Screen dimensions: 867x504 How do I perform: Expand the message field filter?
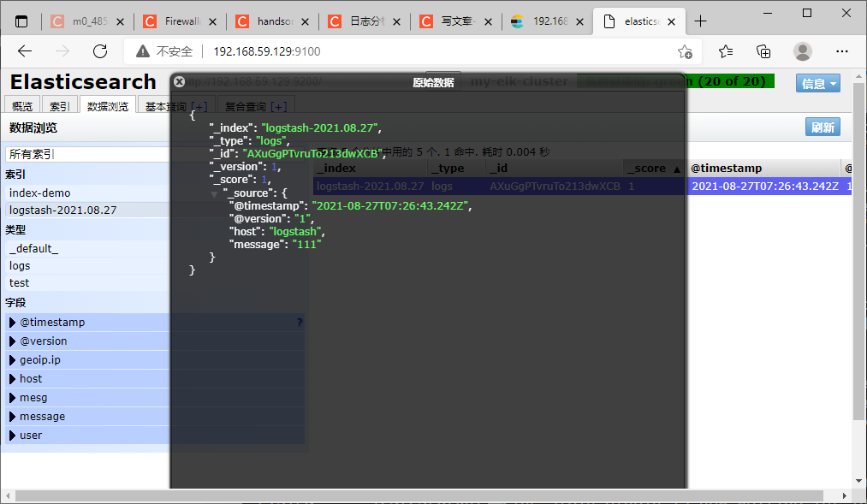[12, 416]
